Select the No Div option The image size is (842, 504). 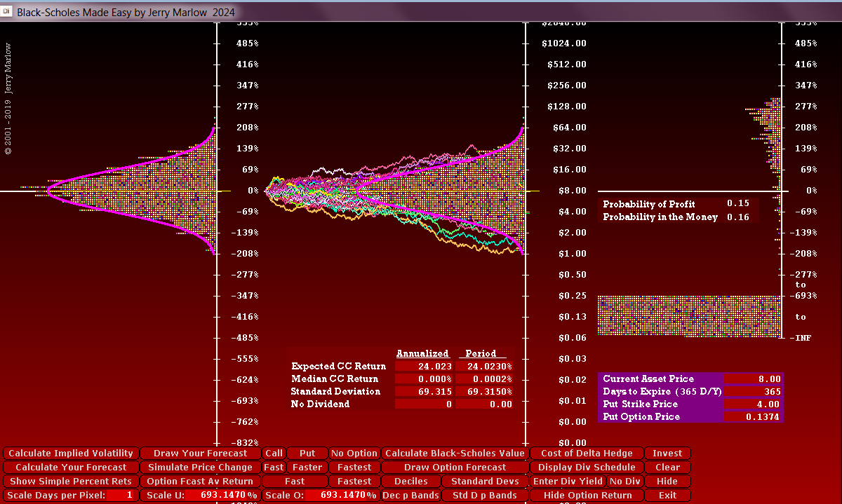pyautogui.click(x=625, y=482)
